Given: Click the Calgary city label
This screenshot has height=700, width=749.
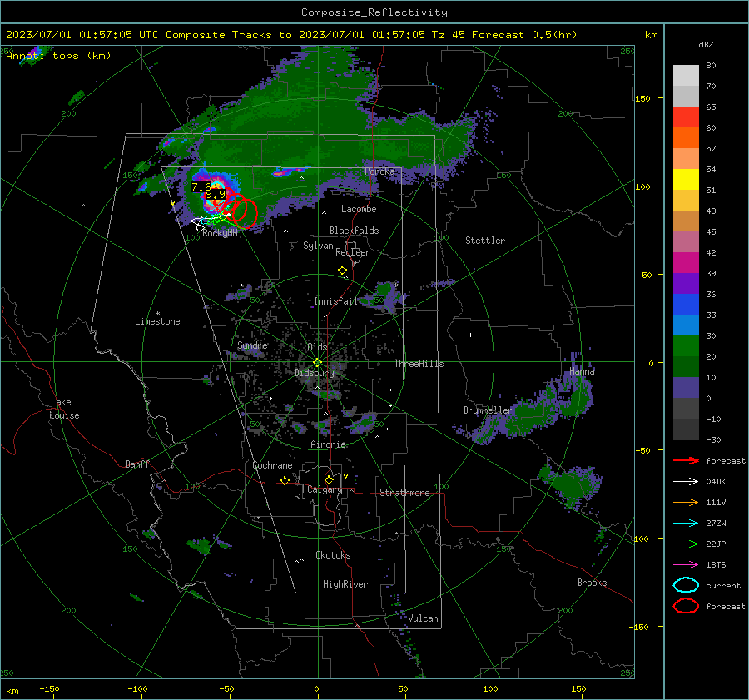Looking at the screenshot, I should tap(325, 489).
